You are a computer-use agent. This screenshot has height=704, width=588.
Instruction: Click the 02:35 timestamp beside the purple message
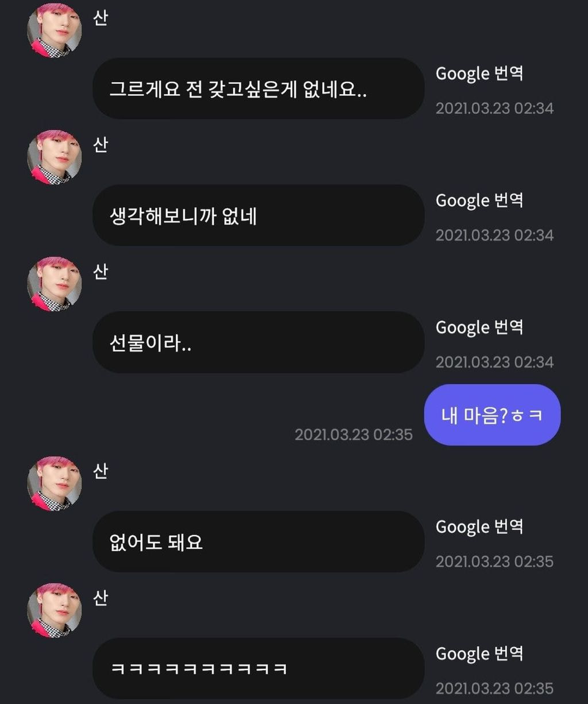tap(353, 435)
